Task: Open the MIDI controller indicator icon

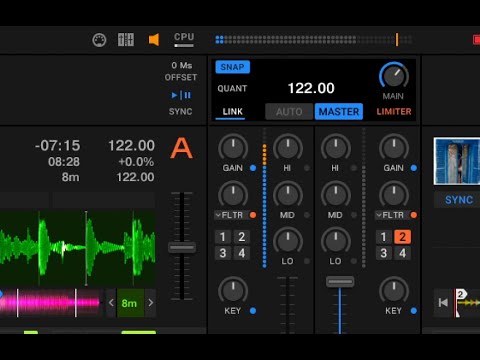Action: [x=99, y=40]
